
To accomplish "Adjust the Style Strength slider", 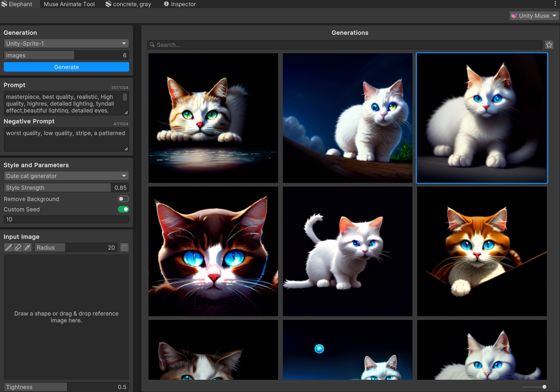I will click(x=66, y=188).
